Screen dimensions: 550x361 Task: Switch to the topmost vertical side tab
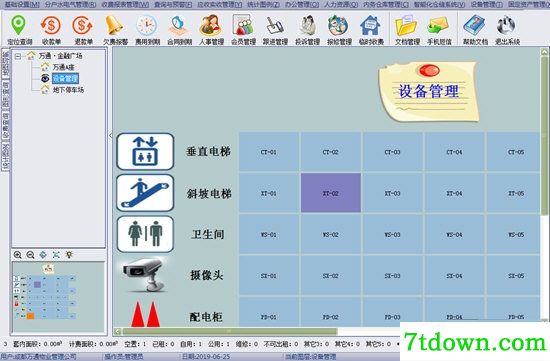[x=6, y=64]
